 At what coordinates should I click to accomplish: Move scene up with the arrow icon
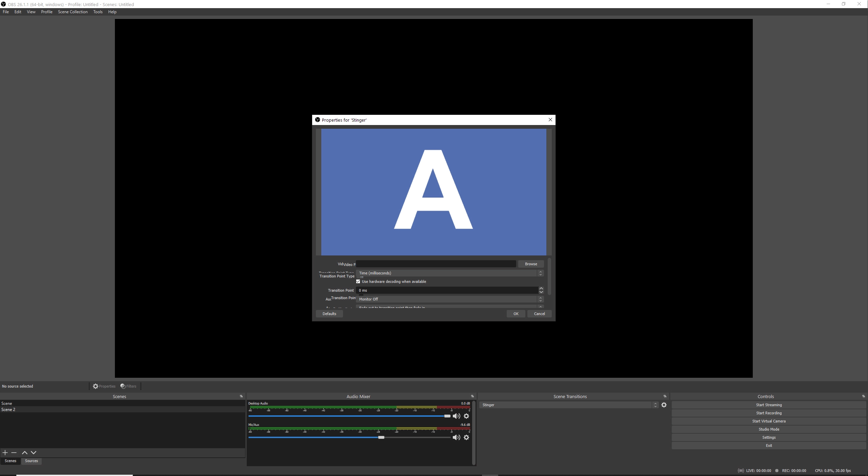point(25,453)
